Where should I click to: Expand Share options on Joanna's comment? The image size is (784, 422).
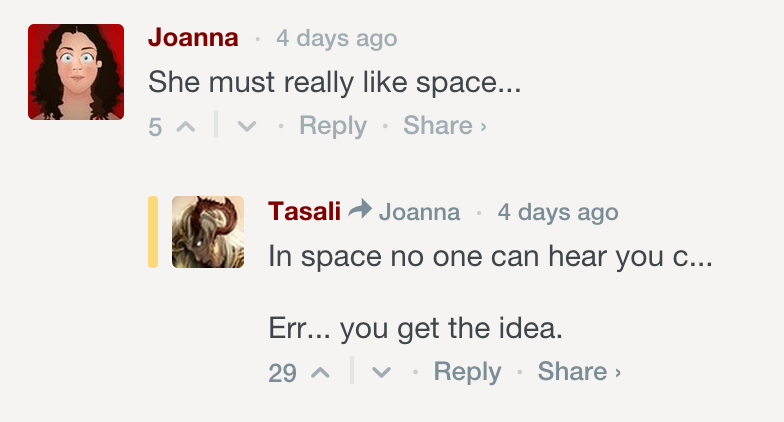pos(444,126)
